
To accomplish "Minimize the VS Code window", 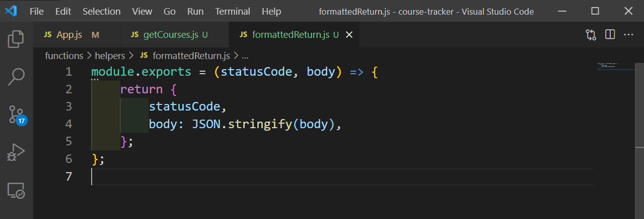I will pyautogui.click(x=563, y=11).
